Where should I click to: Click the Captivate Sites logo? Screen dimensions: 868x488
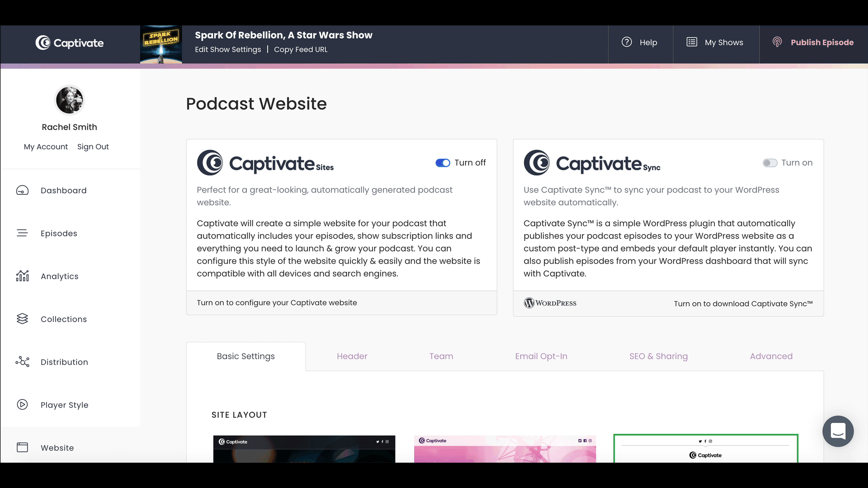(x=265, y=163)
